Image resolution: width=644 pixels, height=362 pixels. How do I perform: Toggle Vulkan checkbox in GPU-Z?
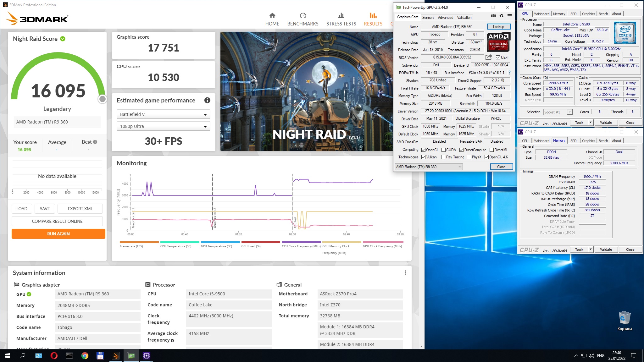(423, 157)
